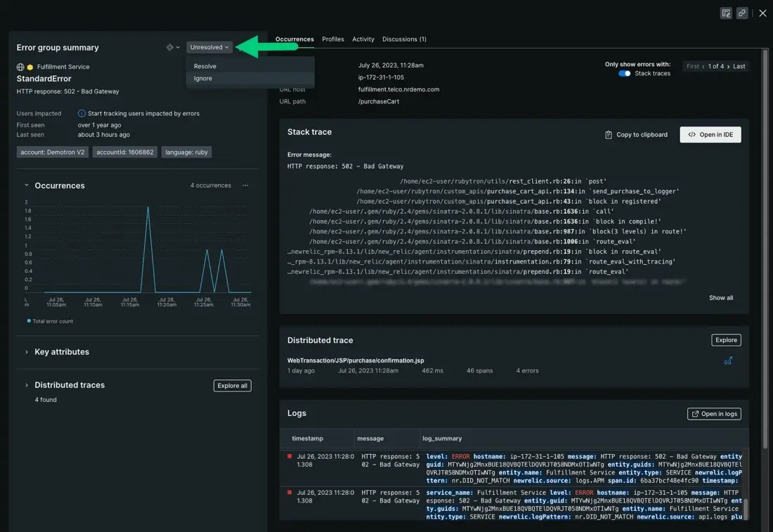This screenshot has width=773, height=532.
Task: Select Ignore from the status menu
Action: 203,79
